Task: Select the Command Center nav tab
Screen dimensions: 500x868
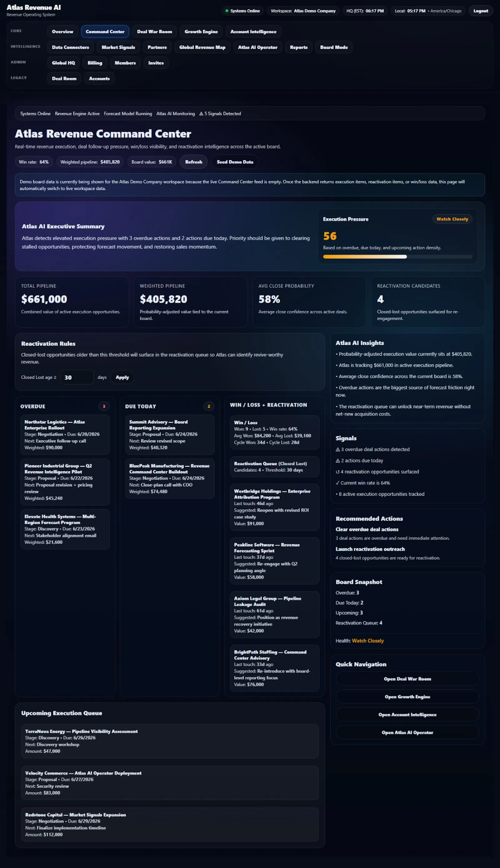Action: [105, 32]
